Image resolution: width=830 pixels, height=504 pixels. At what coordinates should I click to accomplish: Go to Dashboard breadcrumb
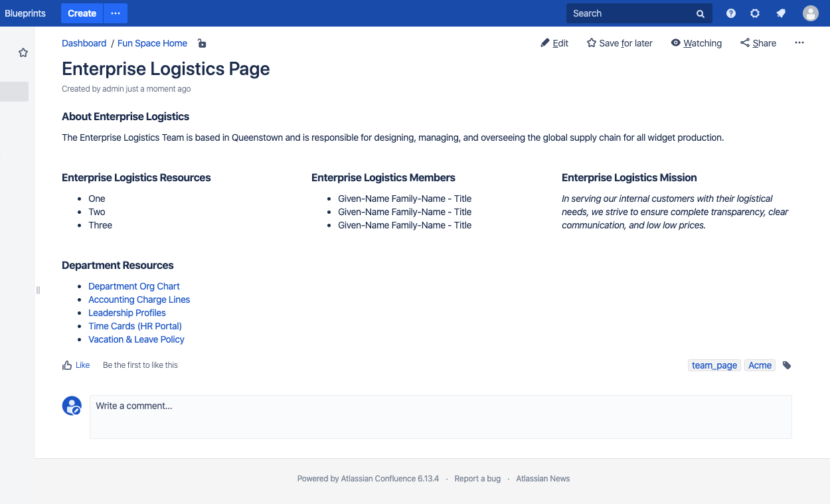coord(84,43)
